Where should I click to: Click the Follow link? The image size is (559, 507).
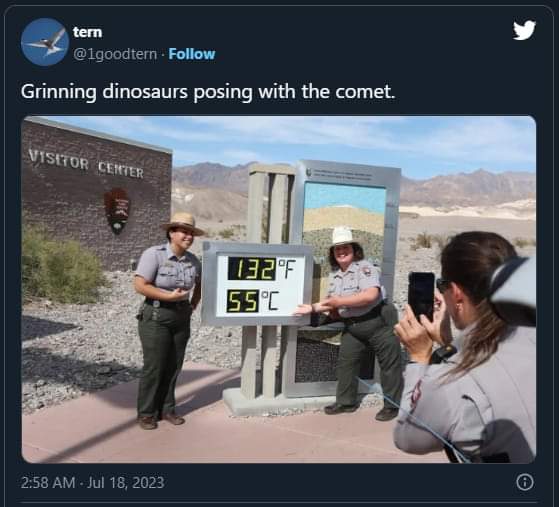point(192,54)
